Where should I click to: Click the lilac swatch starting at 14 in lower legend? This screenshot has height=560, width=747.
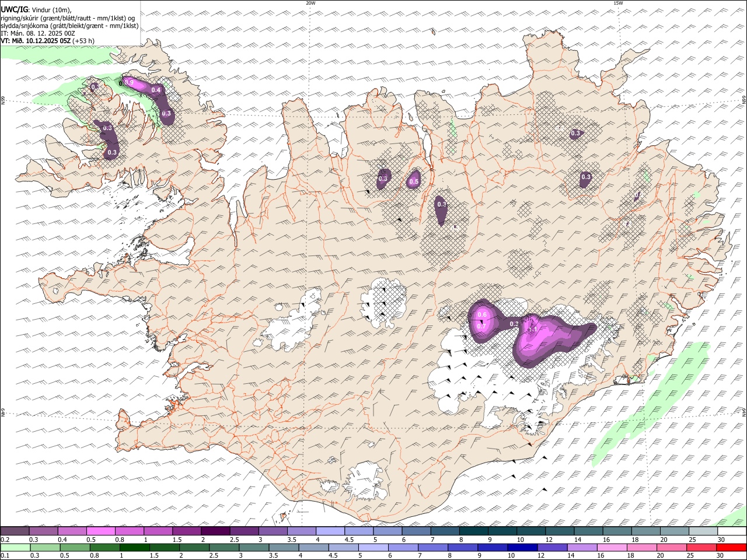[582, 547]
